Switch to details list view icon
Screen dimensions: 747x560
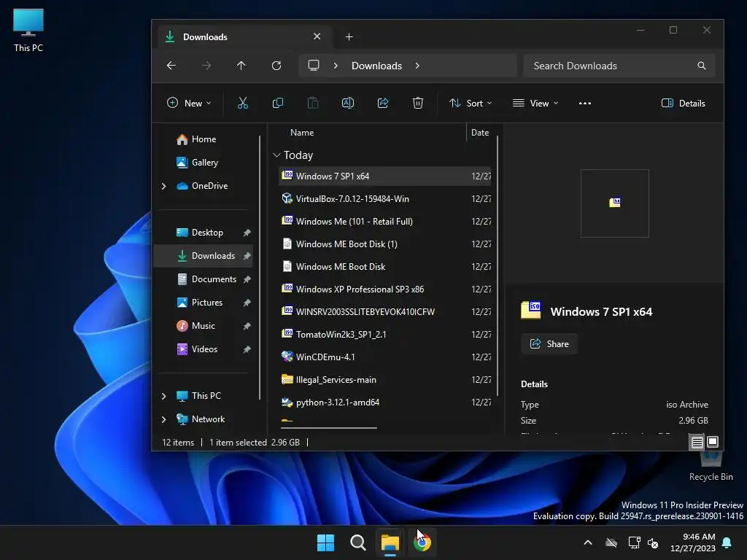tap(697, 443)
